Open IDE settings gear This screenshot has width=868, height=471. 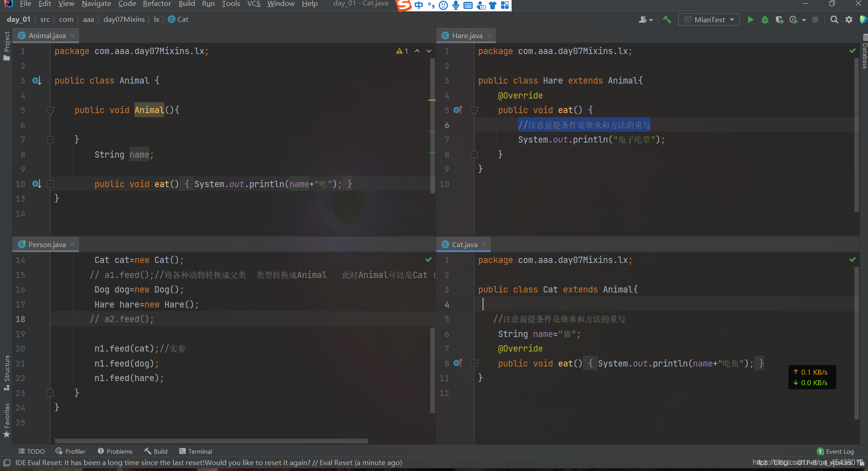click(848, 20)
